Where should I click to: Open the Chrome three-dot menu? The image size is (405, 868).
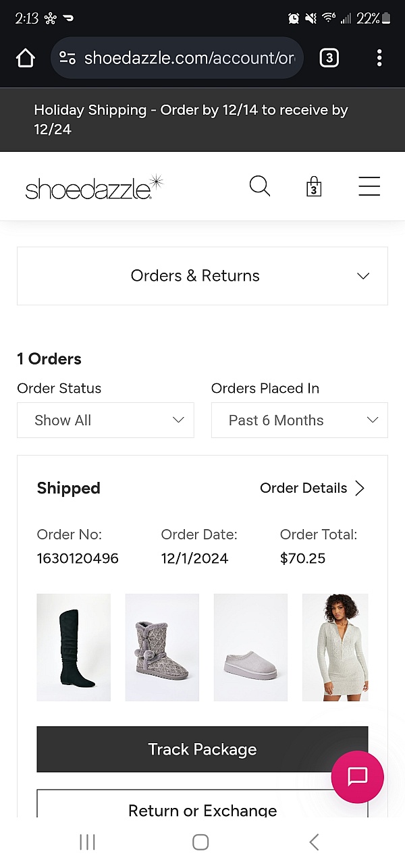point(379,58)
